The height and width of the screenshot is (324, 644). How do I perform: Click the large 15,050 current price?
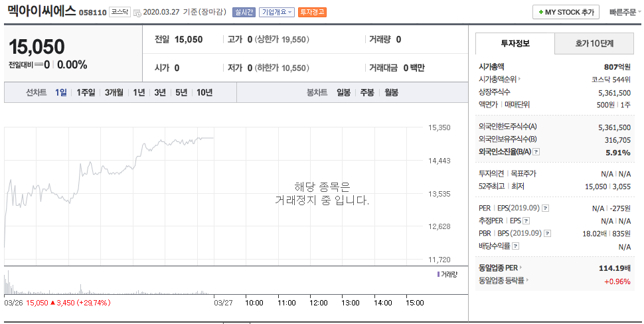(x=37, y=47)
